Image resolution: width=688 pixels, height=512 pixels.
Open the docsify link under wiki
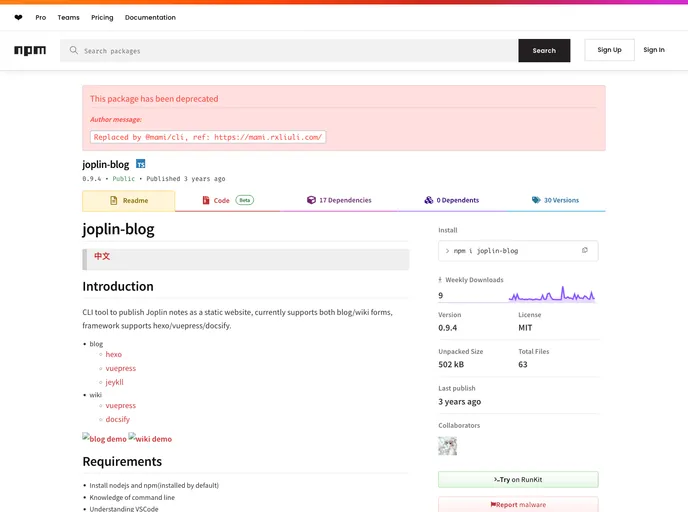click(x=118, y=419)
